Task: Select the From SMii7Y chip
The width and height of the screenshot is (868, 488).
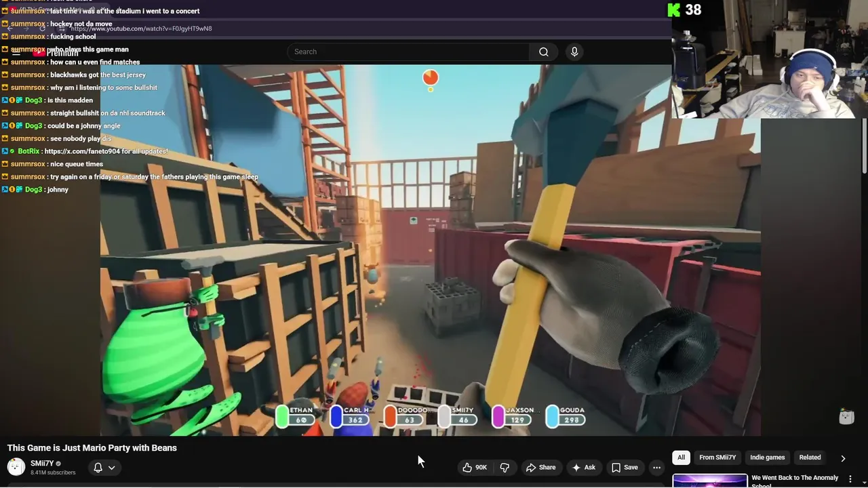Action: (717, 457)
